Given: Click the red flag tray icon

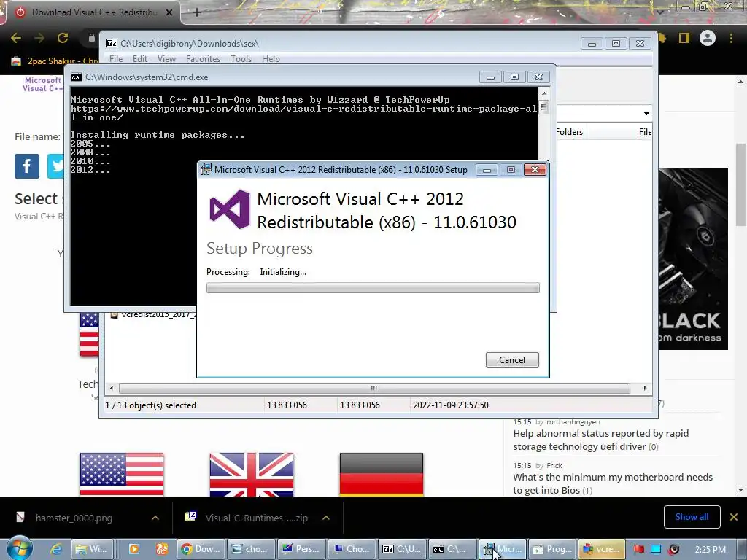Looking at the screenshot, I should click(638, 549).
